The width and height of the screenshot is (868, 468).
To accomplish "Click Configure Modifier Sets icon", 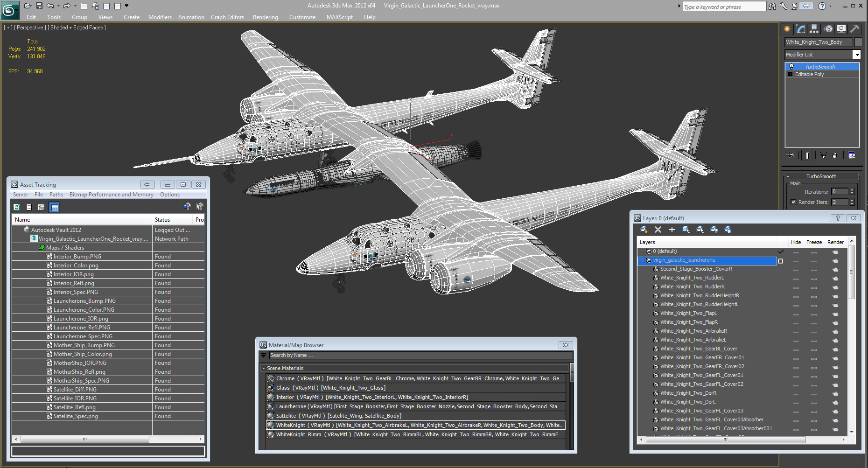I will (852, 155).
